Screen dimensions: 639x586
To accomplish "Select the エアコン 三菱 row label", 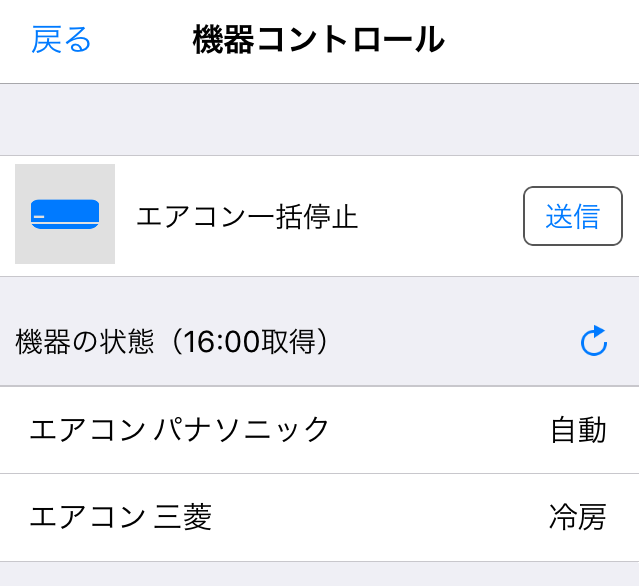I will pyautogui.click(x=121, y=517).
